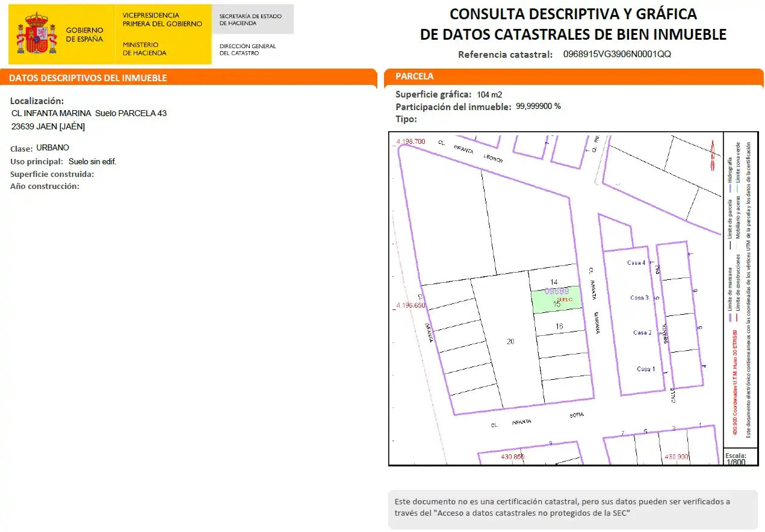Select the PARCELA section header
The image size is (765, 532).
coord(414,76)
